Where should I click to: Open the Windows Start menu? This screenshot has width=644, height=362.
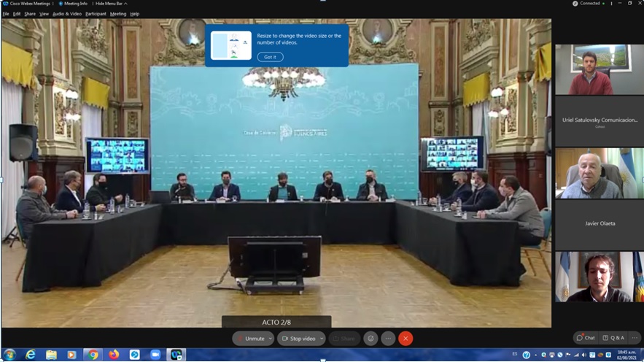(9, 355)
